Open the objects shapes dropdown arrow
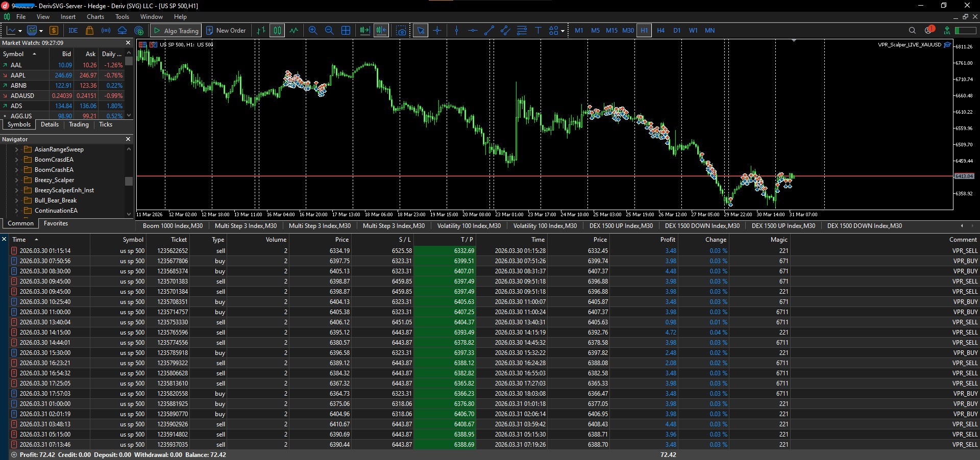Screen dimensions: 980x460 click(562, 31)
